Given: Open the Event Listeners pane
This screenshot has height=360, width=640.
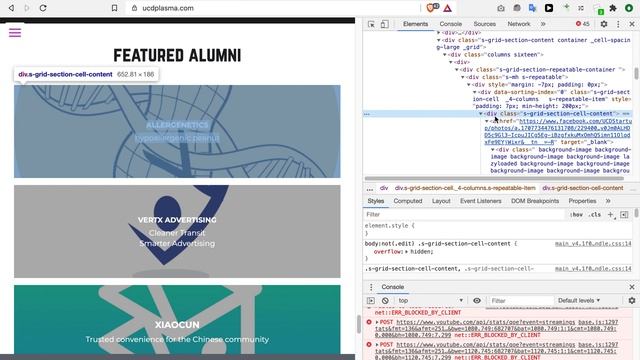Looking at the screenshot, I should (x=480, y=201).
